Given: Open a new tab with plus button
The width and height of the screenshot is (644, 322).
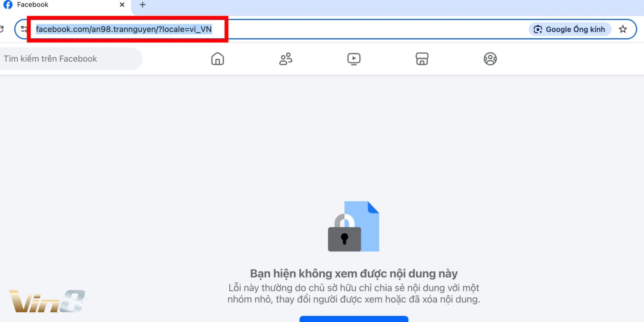Looking at the screenshot, I should tap(142, 5).
